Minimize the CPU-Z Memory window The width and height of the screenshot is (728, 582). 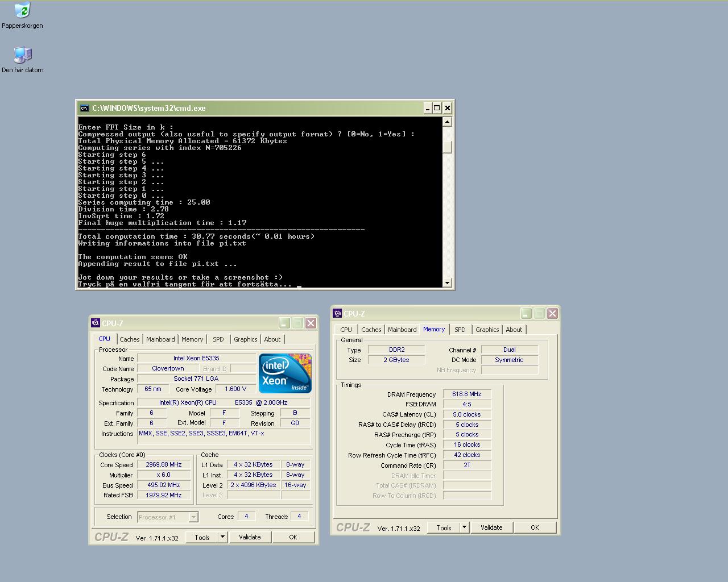pos(526,313)
